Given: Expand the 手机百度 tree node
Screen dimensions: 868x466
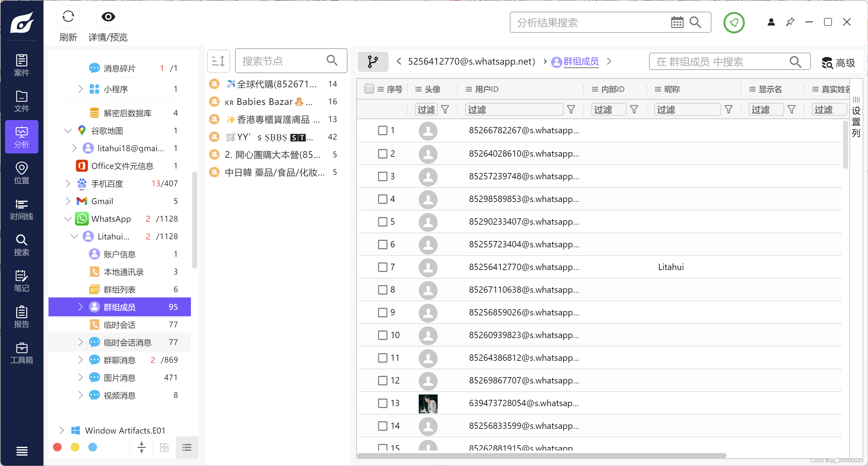Looking at the screenshot, I should click(68, 184).
